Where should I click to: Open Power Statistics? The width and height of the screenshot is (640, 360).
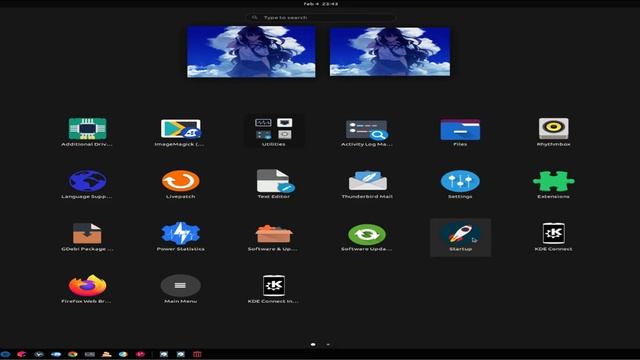(x=180, y=237)
